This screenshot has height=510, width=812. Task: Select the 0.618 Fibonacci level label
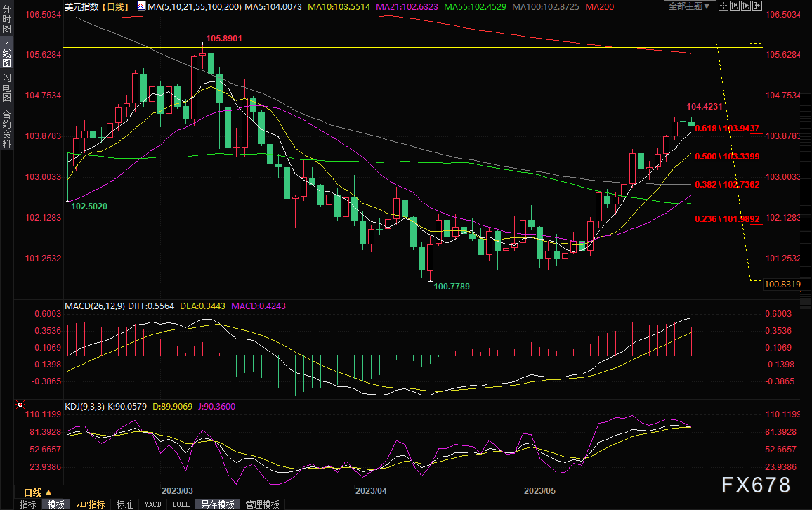[727, 128]
